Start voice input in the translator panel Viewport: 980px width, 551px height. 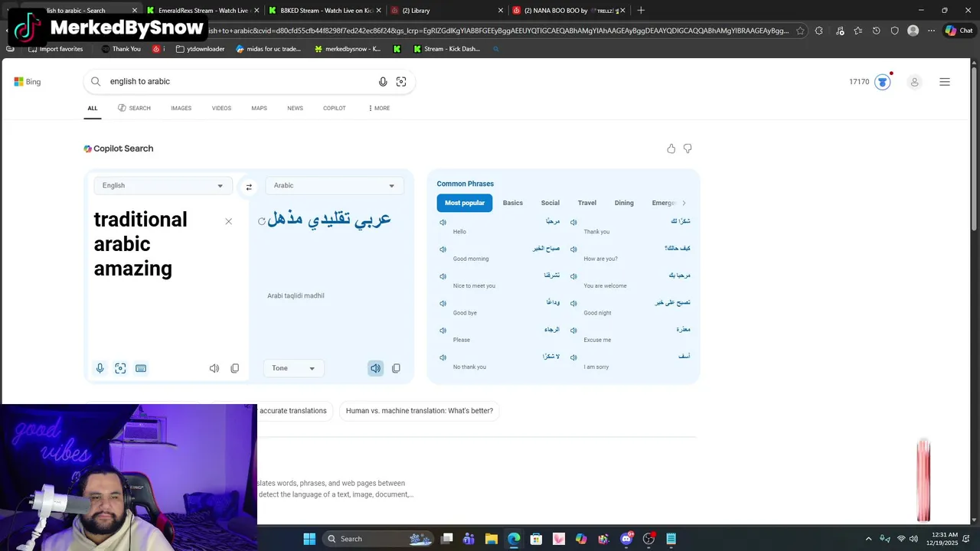tap(100, 368)
